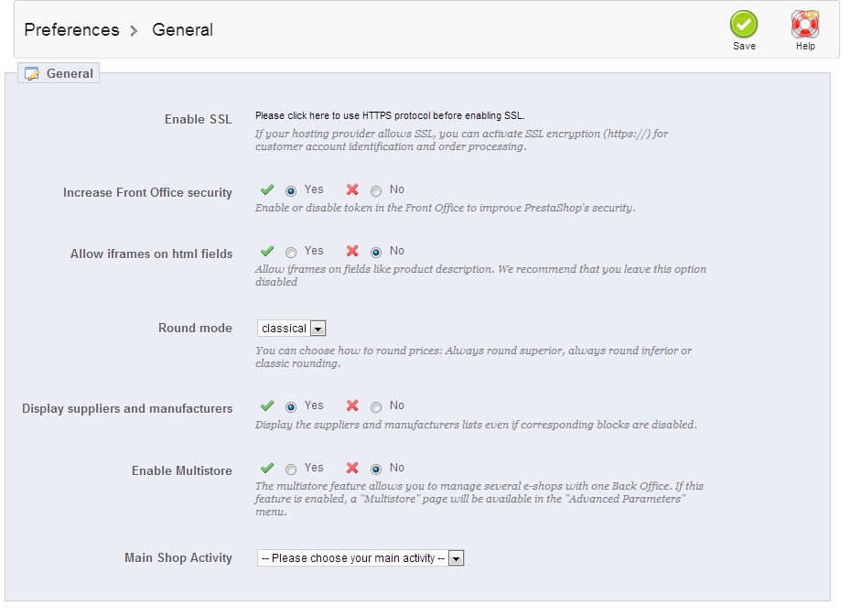This screenshot has width=851, height=616.
Task: Click the Help text label
Action: tap(805, 46)
